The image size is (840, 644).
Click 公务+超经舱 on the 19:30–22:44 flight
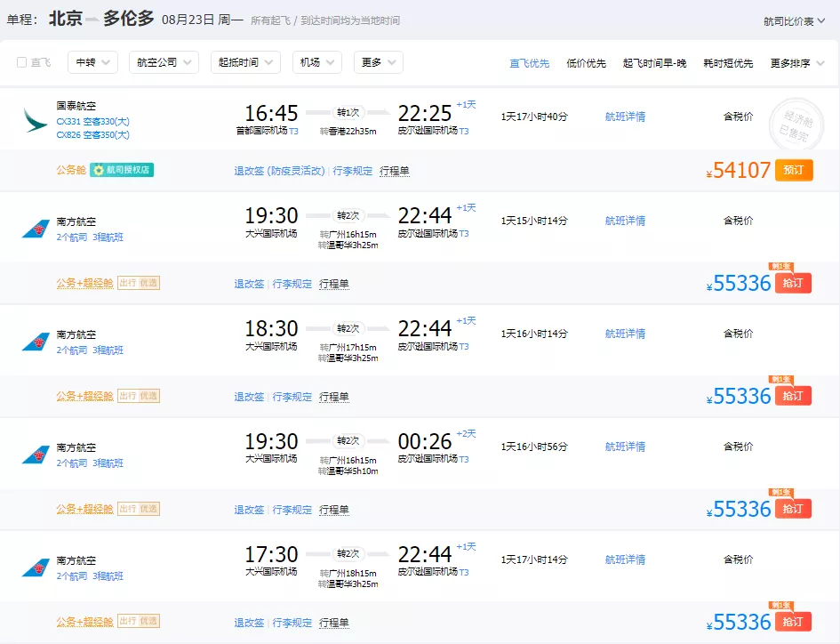click(x=84, y=283)
